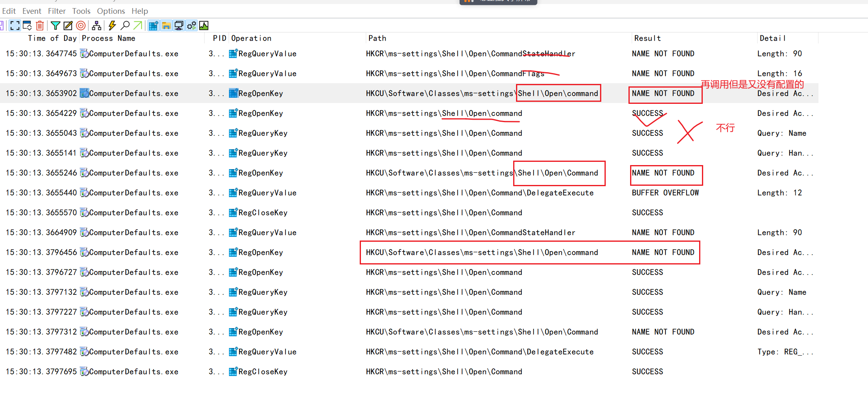Image resolution: width=868 pixels, height=419 pixels.
Task: Open the Filter menu
Action: (x=57, y=11)
